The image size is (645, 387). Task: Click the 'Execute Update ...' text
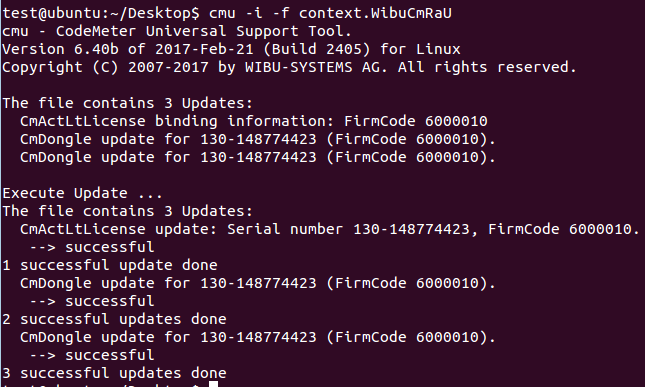[x=82, y=193]
